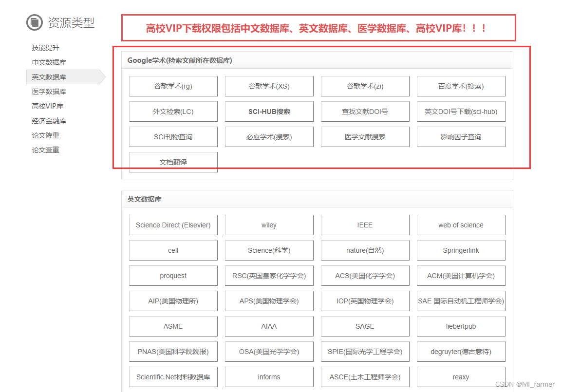Open the wiley database

coord(269,225)
